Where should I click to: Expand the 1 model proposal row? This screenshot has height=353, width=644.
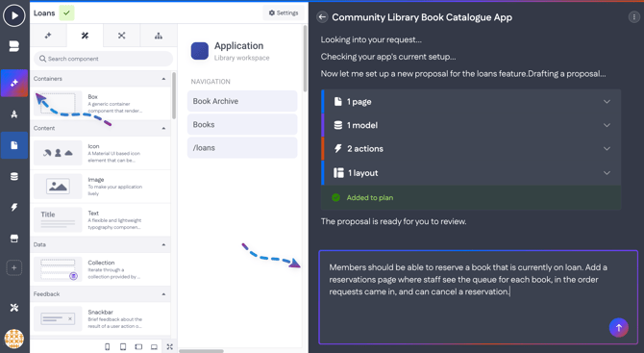(x=471, y=125)
